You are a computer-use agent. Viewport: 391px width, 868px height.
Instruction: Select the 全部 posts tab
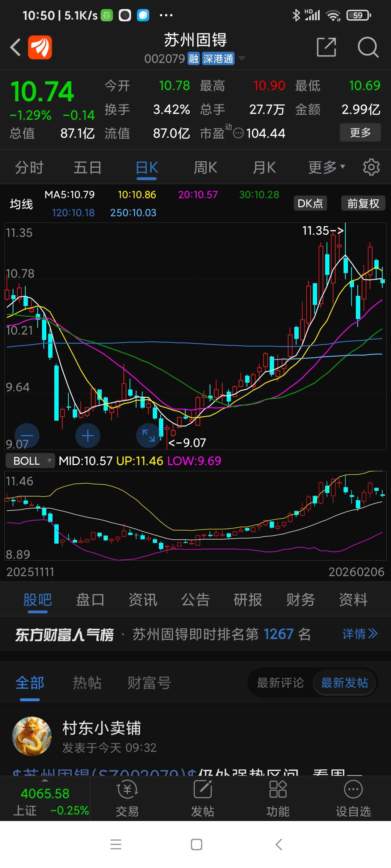pyautogui.click(x=30, y=683)
